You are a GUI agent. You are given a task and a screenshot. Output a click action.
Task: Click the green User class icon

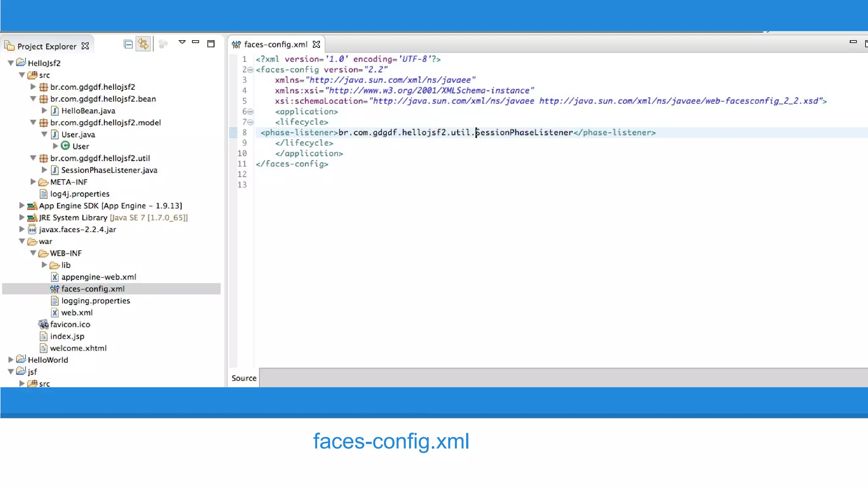65,146
